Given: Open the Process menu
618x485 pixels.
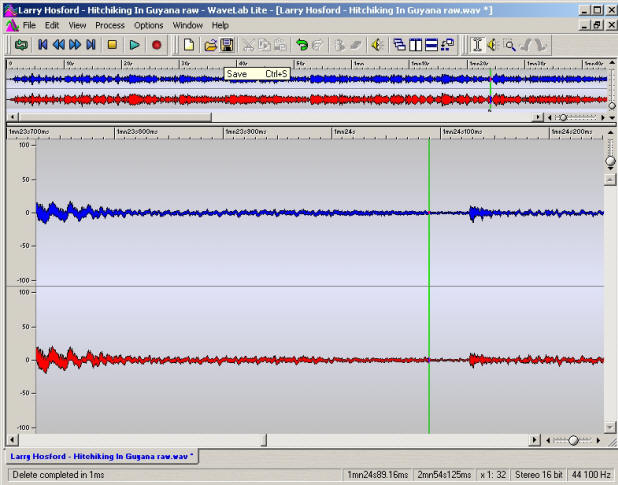Looking at the screenshot, I should pos(110,25).
